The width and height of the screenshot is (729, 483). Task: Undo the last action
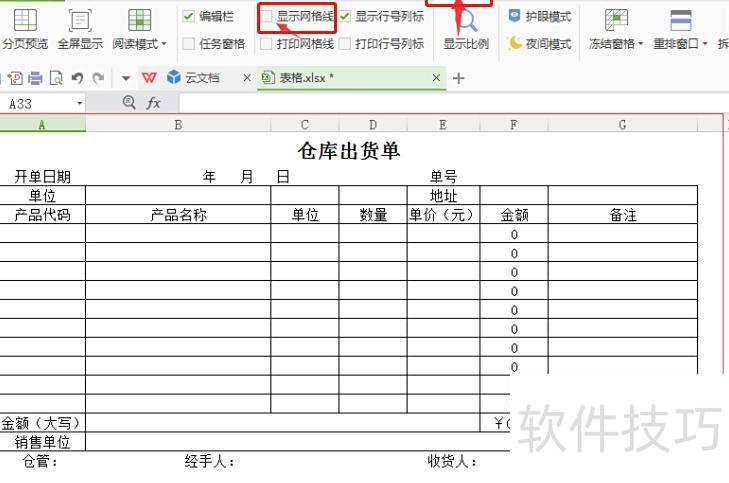tap(77, 78)
